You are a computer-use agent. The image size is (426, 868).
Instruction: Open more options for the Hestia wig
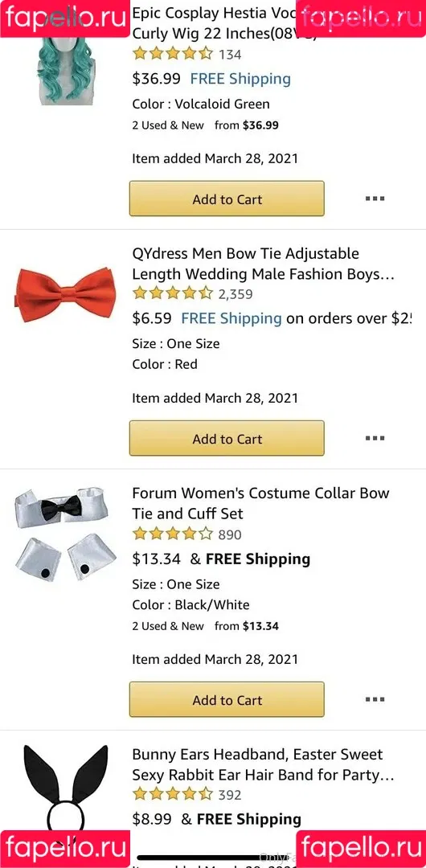[375, 199]
